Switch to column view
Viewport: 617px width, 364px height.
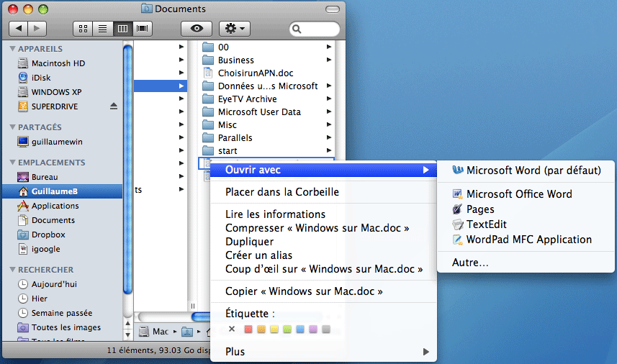pos(123,29)
